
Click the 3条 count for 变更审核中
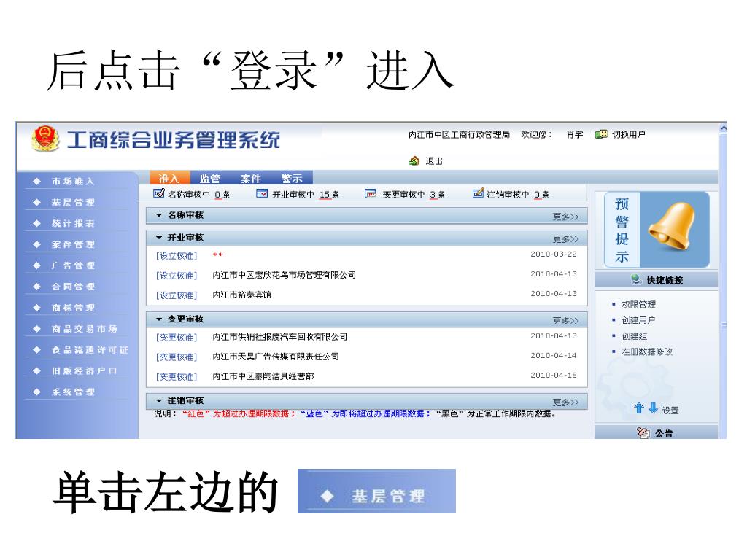pyautogui.click(x=438, y=195)
